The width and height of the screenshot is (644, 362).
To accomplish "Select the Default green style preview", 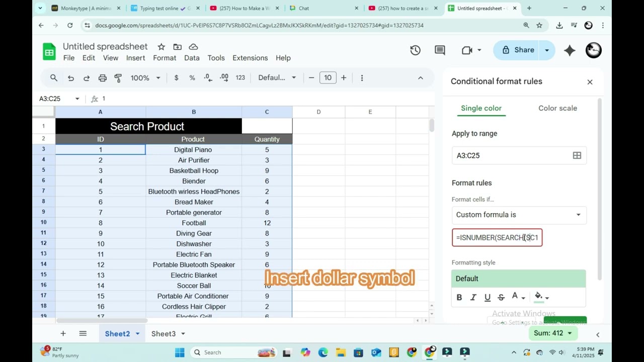I will 519,279.
